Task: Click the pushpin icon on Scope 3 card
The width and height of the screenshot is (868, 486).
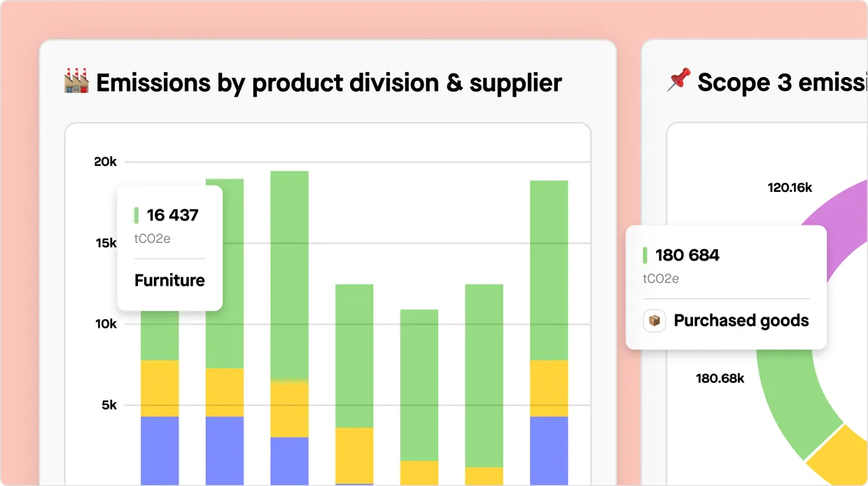Action: [x=678, y=81]
